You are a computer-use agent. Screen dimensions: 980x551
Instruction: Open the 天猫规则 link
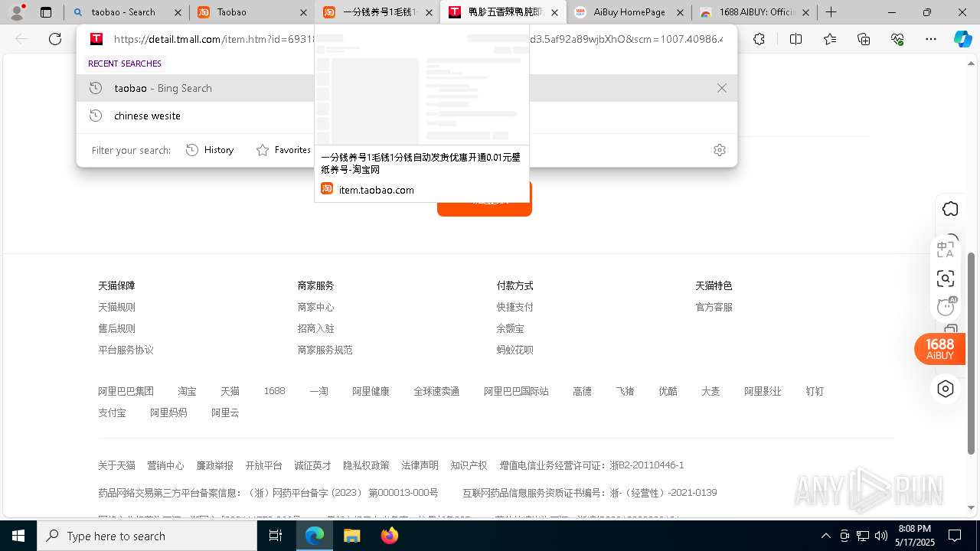tap(116, 307)
